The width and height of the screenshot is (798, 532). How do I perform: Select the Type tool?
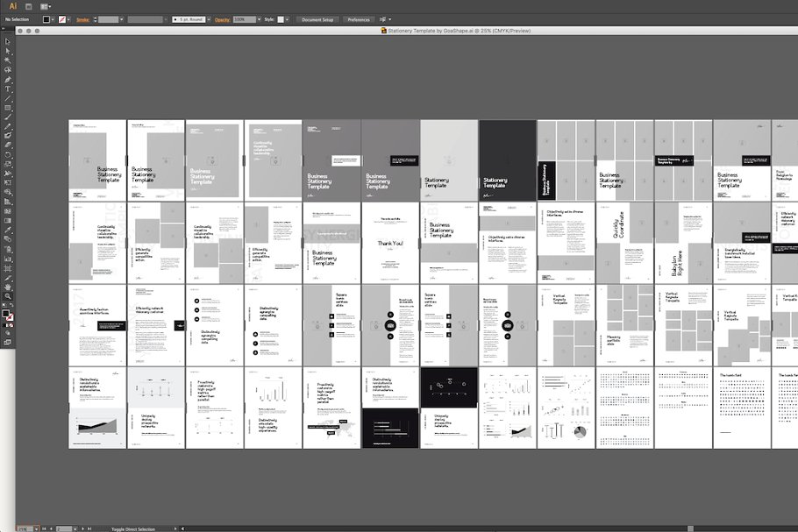[6, 87]
